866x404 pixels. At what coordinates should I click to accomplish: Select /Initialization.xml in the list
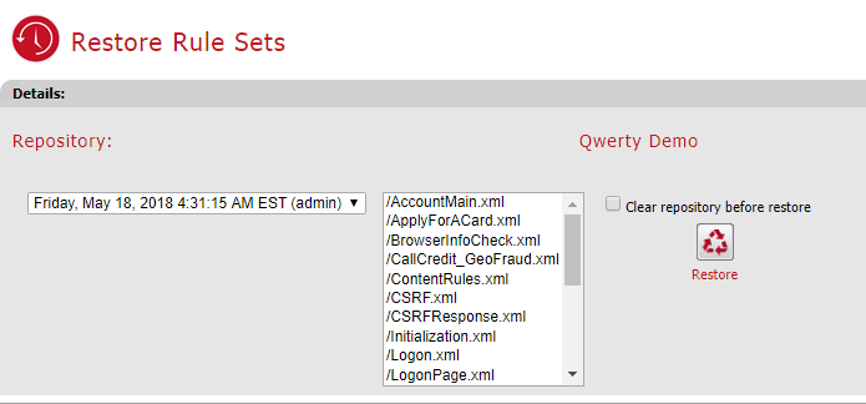(x=440, y=336)
